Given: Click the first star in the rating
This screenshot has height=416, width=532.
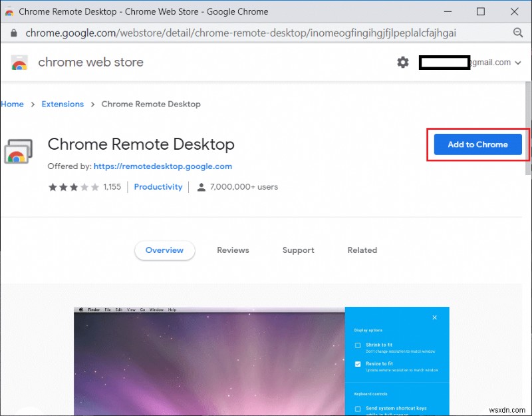Looking at the screenshot, I should pyautogui.click(x=52, y=187).
